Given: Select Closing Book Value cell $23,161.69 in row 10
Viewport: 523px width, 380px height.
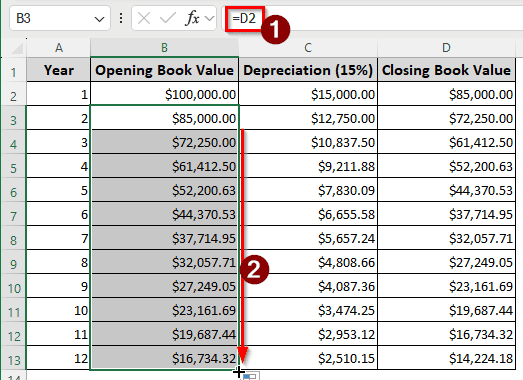Looking at the screenshot, I should [x=446, y=286].
